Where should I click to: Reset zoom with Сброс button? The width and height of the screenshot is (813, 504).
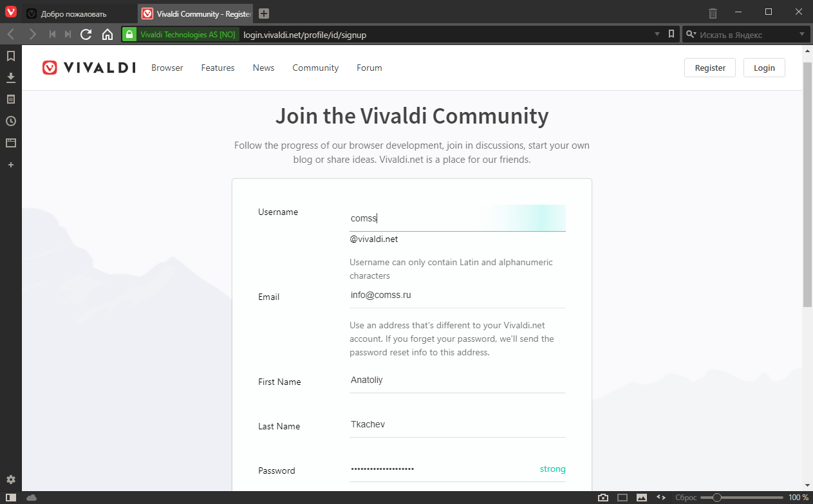(x=686, y=498)
